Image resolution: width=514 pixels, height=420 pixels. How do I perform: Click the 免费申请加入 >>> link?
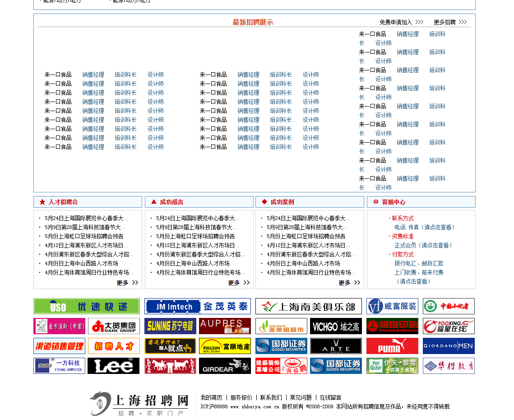click(402, 22)
